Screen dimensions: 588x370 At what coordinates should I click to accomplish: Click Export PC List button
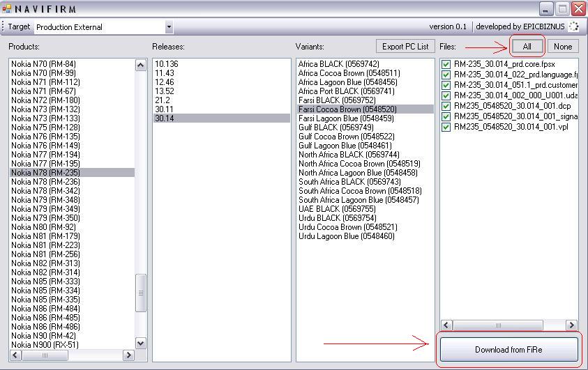coord(405,47)
